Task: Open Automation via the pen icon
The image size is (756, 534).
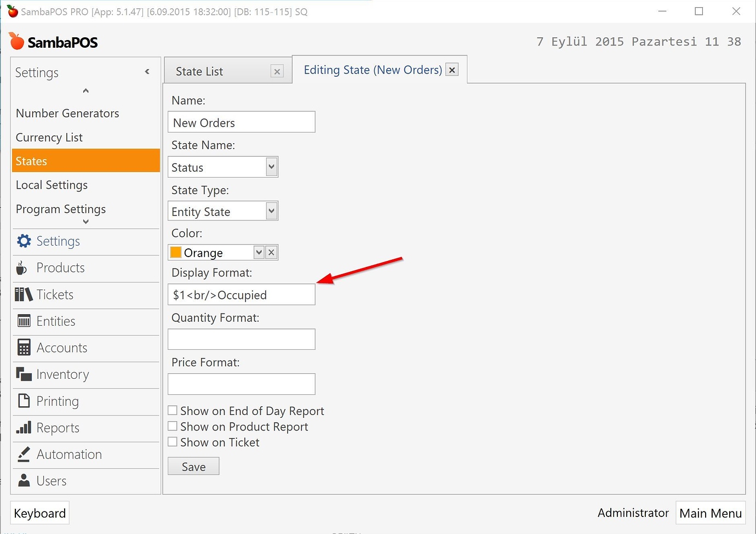Action: pos(24,454)
